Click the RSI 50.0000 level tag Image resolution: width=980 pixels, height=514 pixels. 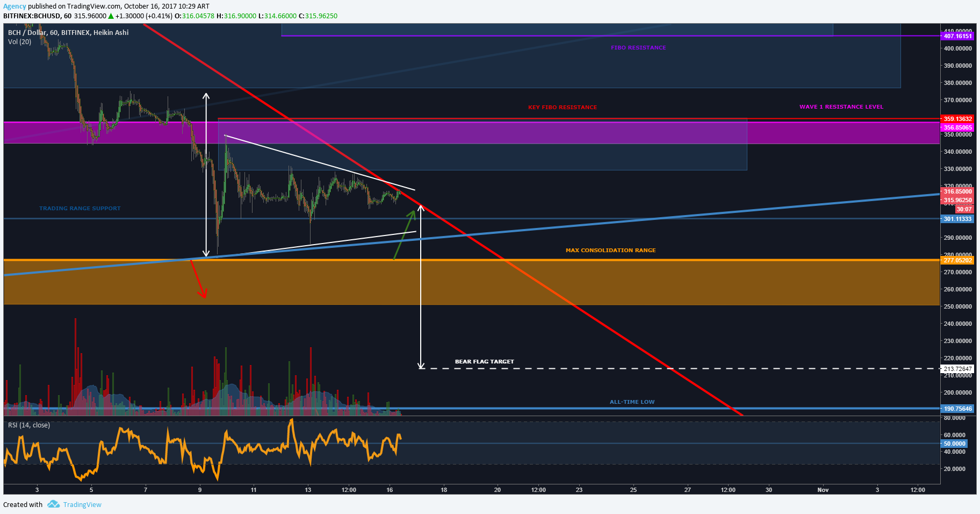tap(954, 444)
